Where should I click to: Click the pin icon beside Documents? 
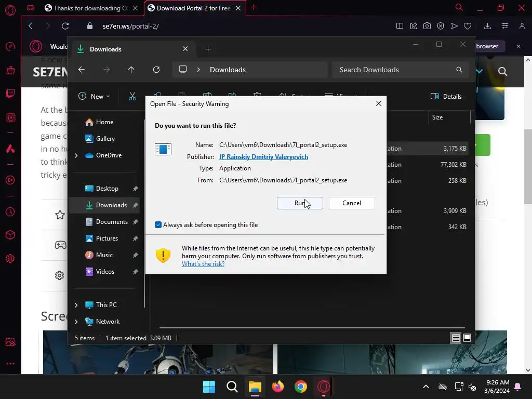click(x=136, y=222)
